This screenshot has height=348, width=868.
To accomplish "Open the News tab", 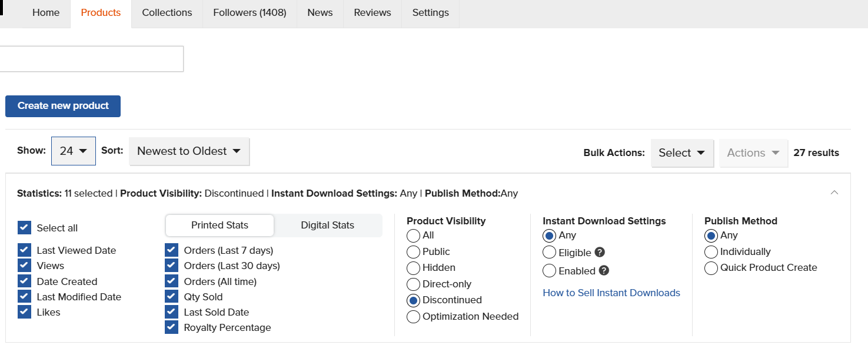I will click(320, 13).
